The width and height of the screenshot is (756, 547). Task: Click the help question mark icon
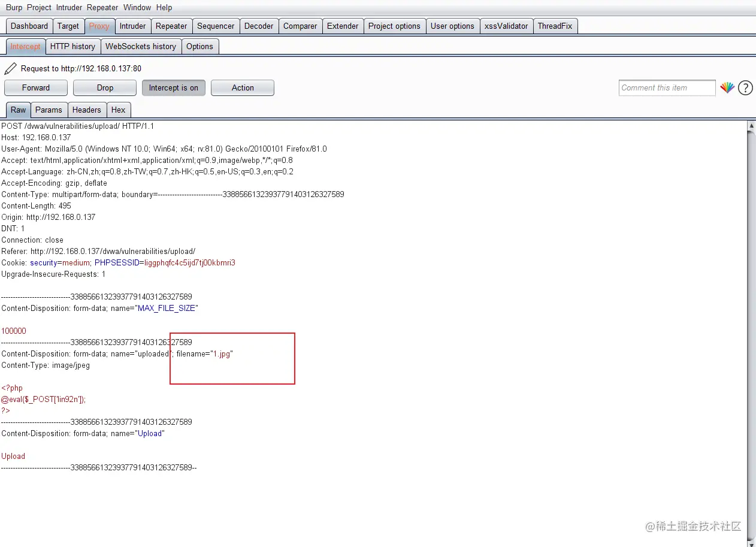pos(745,87)
